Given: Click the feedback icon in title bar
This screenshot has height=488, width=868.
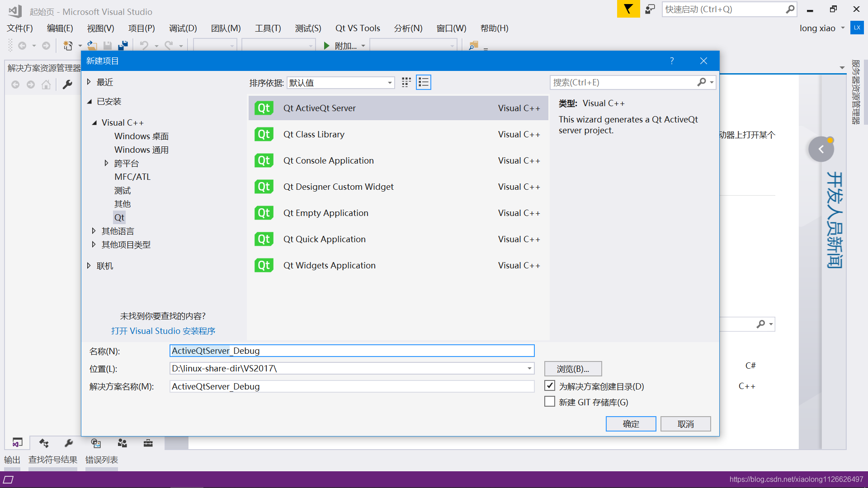Looking at the screenshot, I should 650,9.
